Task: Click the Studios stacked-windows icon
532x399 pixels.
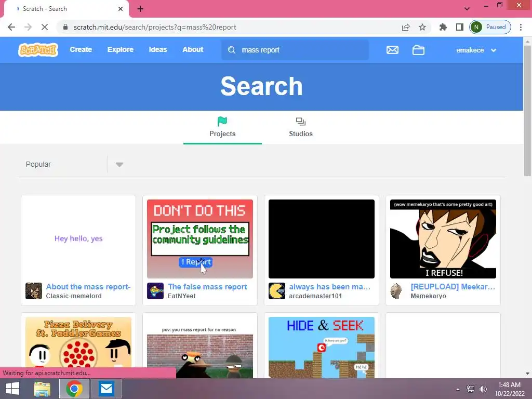Action: pos(301,122)
